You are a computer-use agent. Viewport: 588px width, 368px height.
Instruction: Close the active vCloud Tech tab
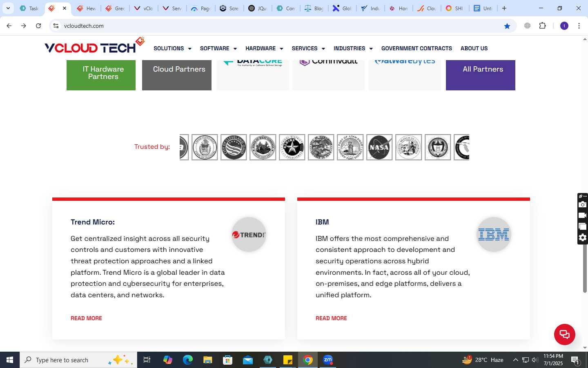pos(65,8)
